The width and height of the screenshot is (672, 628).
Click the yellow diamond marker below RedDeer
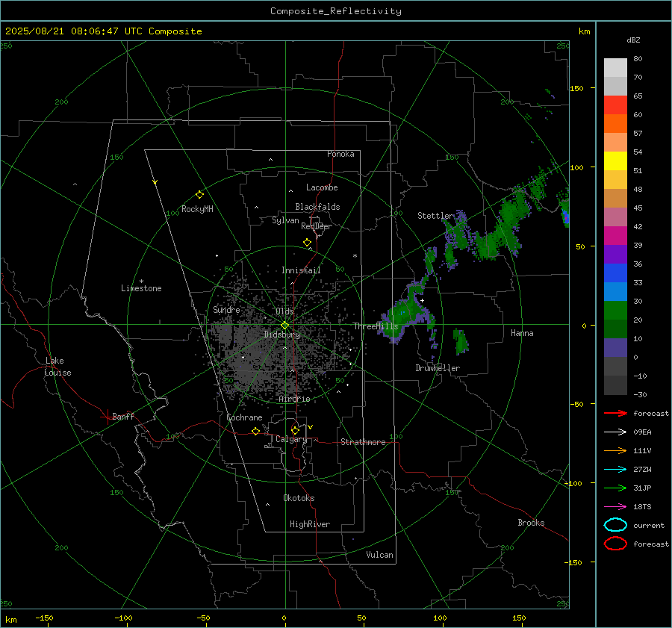[x=307, y=243]
